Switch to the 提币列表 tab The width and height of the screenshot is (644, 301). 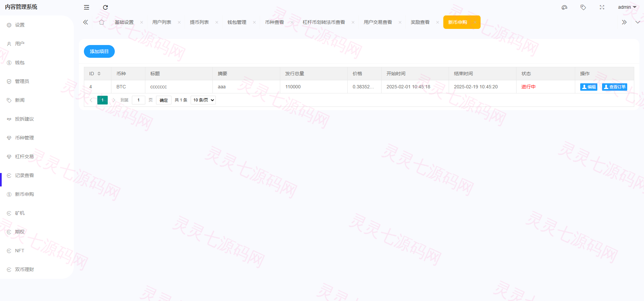point(199,22)
